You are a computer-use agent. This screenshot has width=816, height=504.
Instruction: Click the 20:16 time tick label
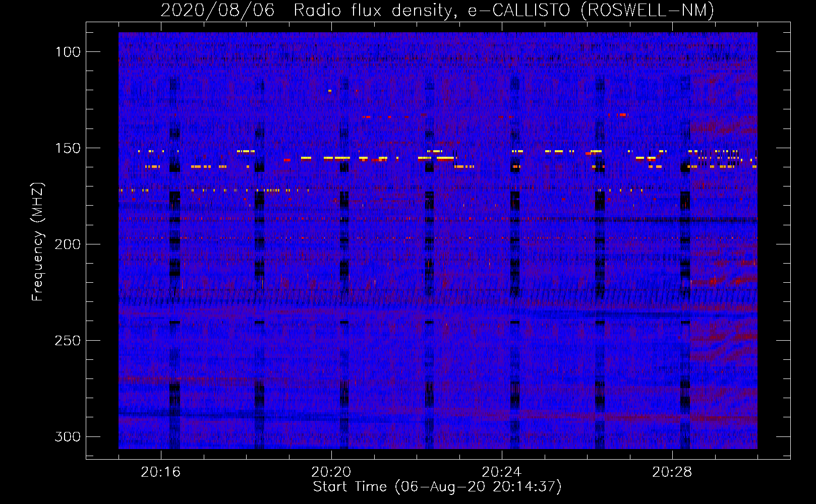point(161,472)
